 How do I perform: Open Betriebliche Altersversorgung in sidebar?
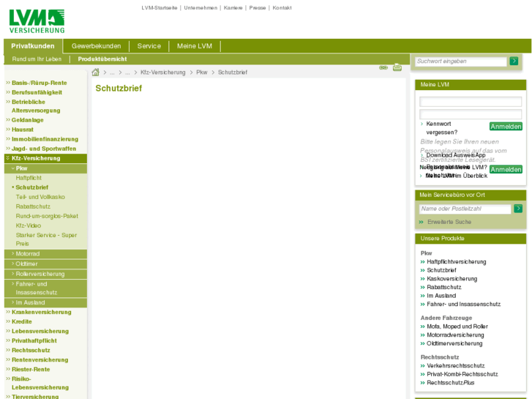pos(36,106)
